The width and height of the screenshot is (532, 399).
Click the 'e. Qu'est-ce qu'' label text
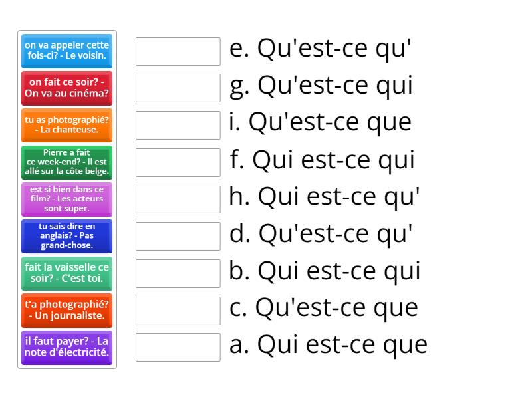pos(321,49)
